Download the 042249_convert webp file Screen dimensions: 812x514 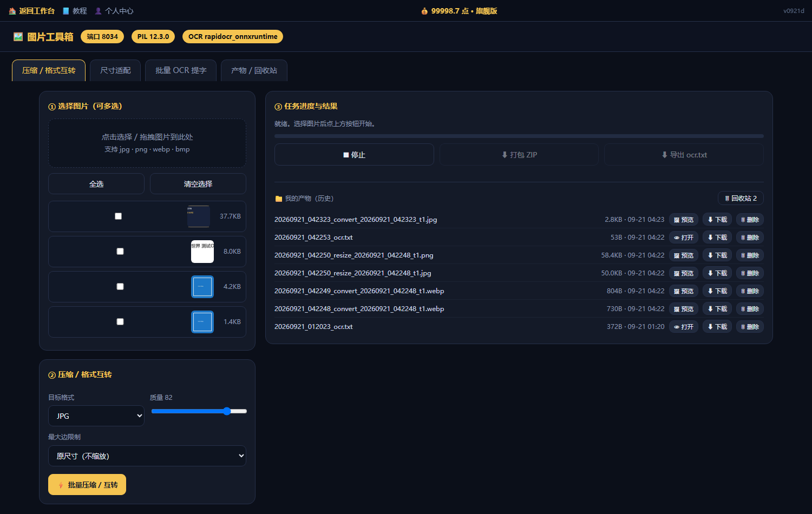click(x=717, y=291)
